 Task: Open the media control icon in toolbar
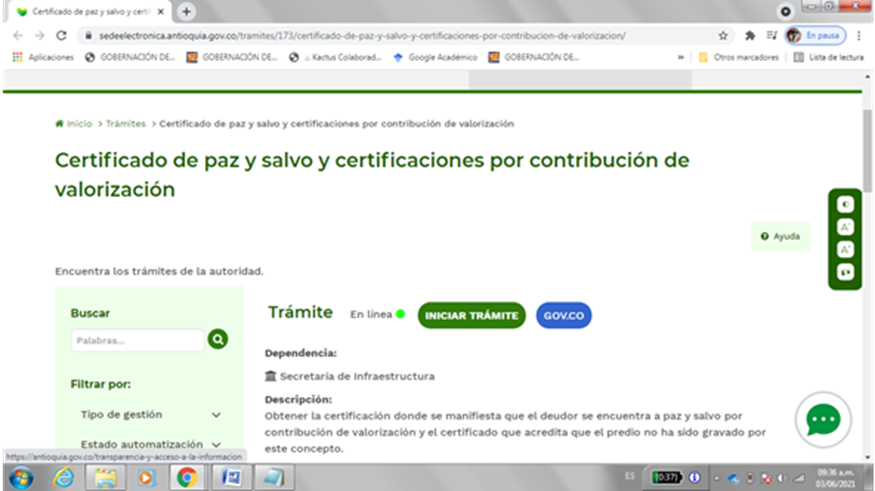tap(772, 36)
